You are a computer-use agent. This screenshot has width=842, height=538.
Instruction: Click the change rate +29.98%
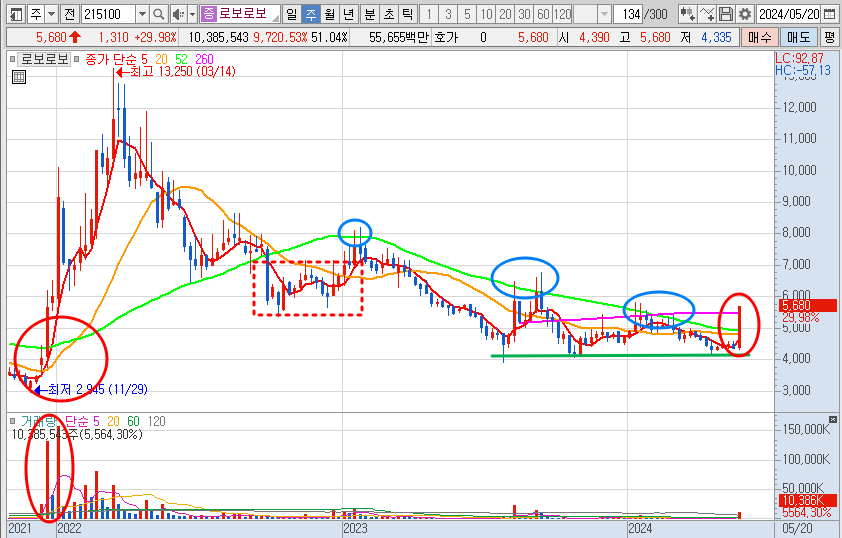(x=155, y=38)
